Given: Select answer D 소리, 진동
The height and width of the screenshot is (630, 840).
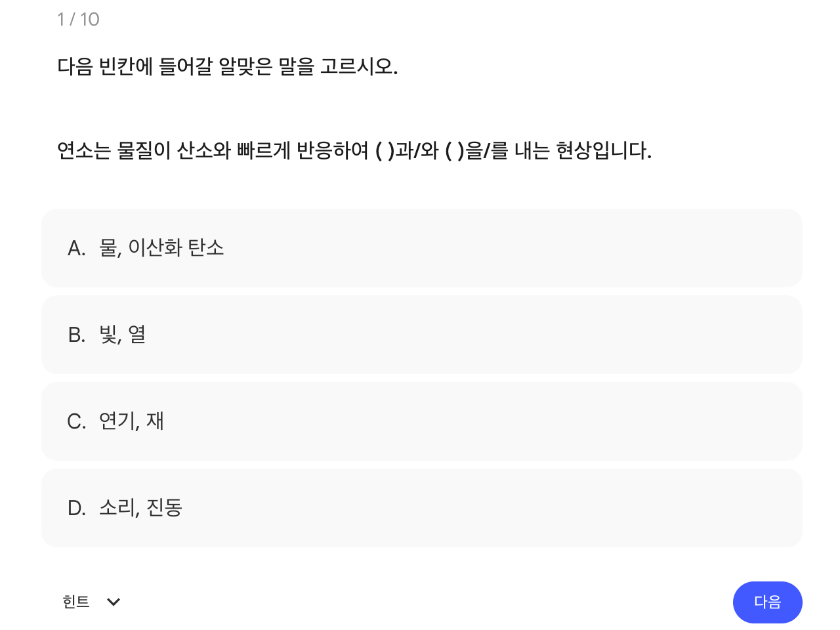Looking at the screenshot, I should (x=421, y=508).
